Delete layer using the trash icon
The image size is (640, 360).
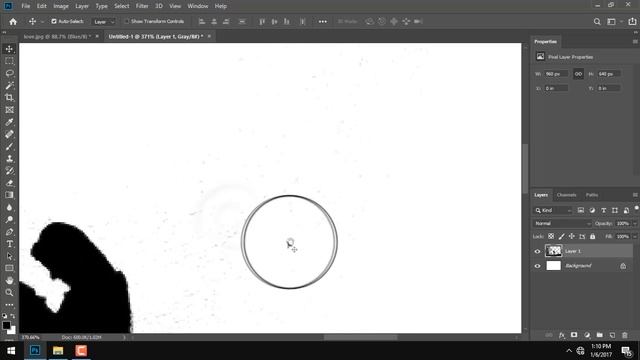click(x=624, y=335)
